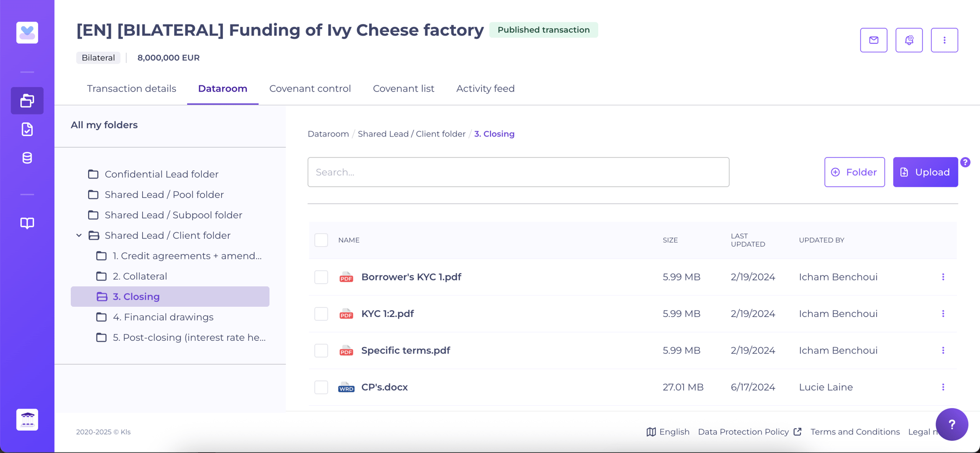Open the 4. Financial drawings folder

163,317
